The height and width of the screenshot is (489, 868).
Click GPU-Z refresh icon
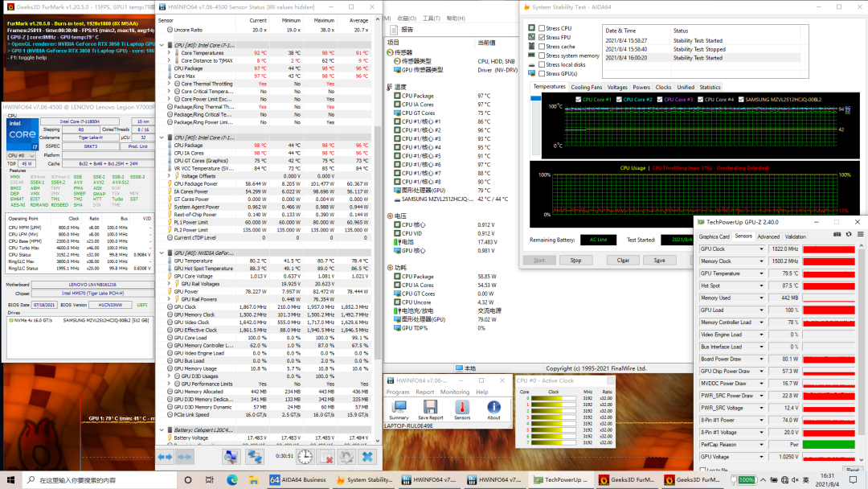[x=847, y=234]
